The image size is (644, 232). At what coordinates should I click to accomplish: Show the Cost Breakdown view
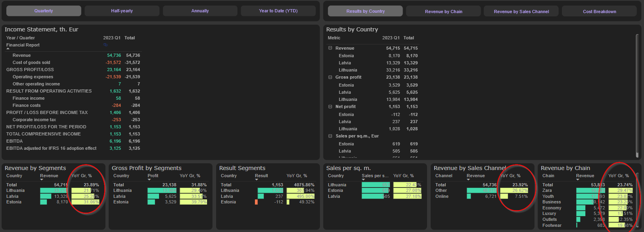(x=599, y=12)
